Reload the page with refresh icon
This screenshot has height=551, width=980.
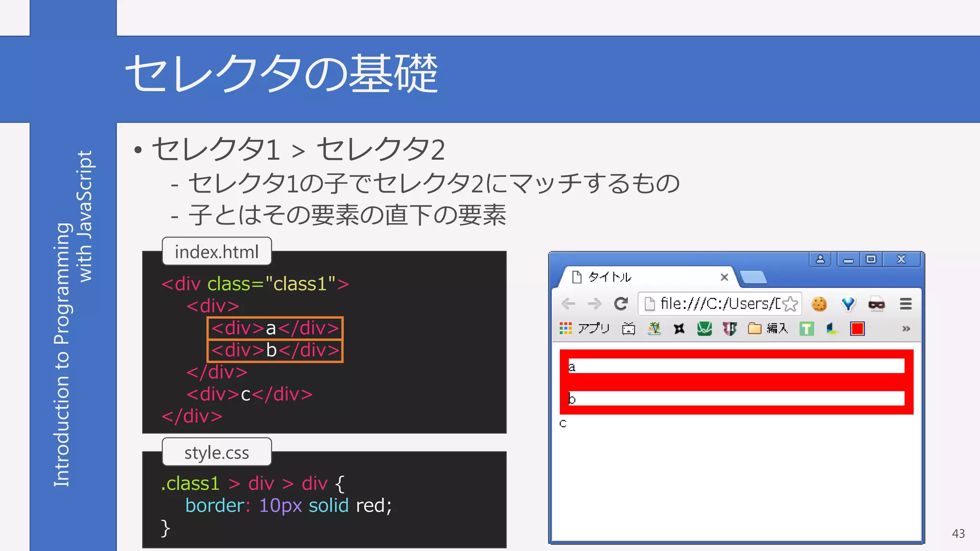pos(621,304)
